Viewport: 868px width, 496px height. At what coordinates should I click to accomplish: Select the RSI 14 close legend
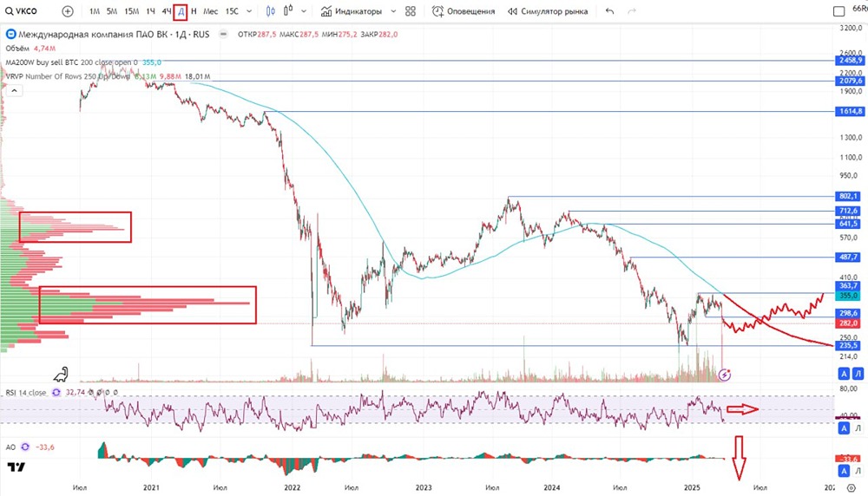pos(26,393)
